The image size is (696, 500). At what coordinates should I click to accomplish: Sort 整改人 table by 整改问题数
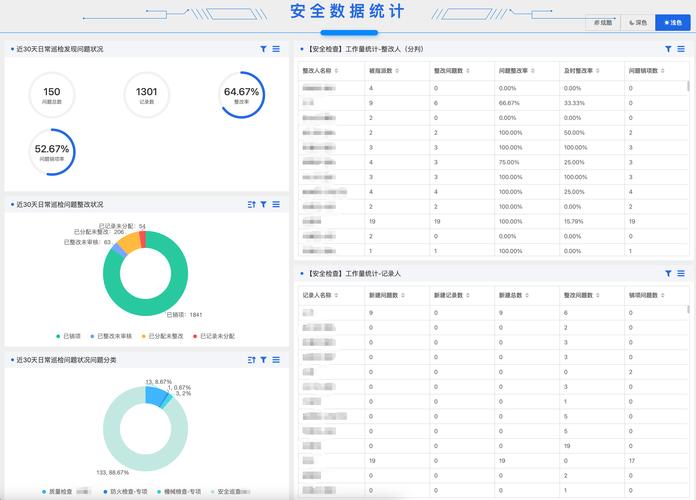[468, 71]
